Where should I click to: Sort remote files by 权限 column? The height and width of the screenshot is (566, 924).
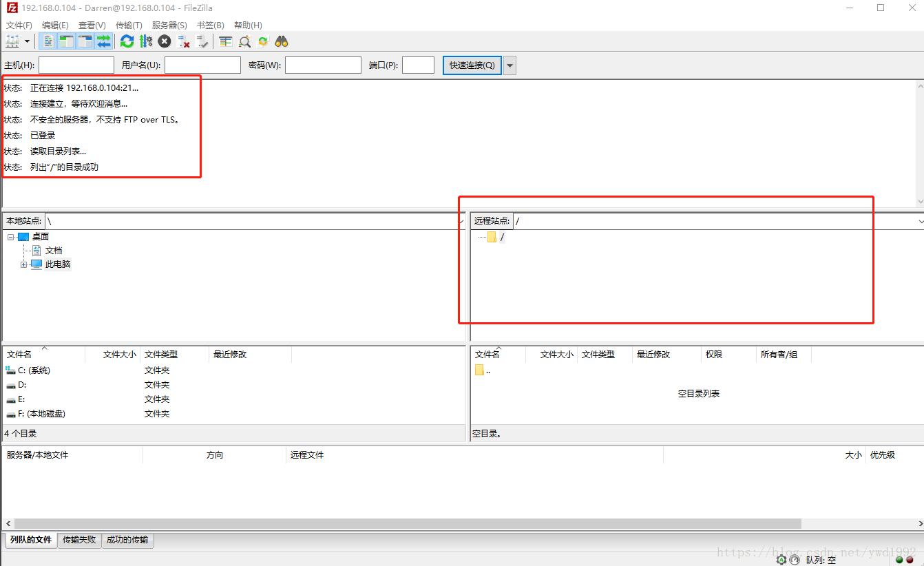coord(728,355)
